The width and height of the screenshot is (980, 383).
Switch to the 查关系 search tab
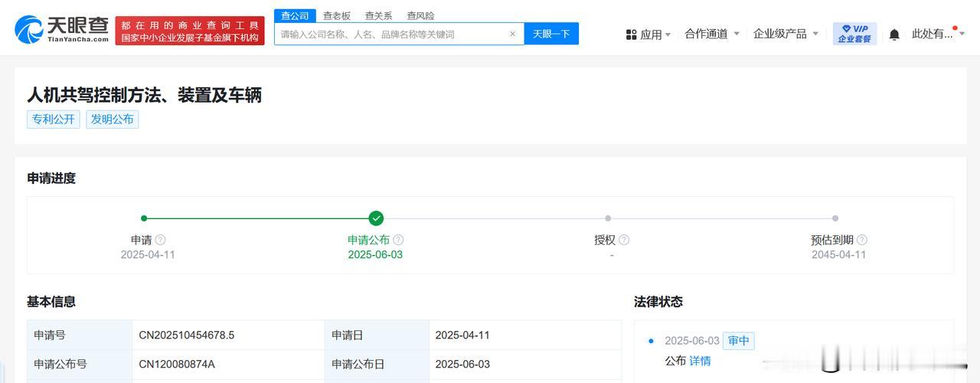[378, 15]
